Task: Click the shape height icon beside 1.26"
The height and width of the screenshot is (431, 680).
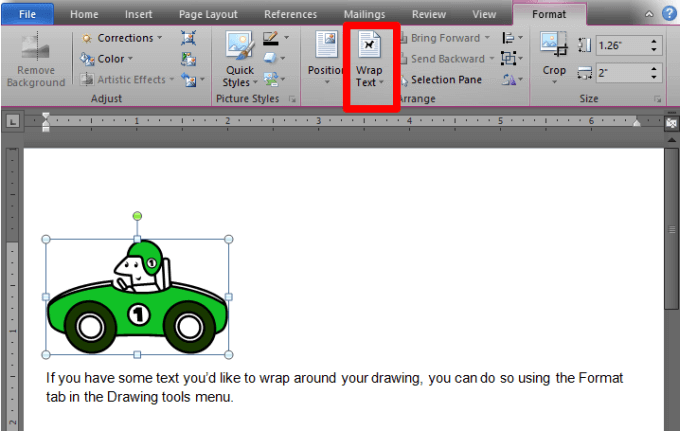Action: (584, 46)
